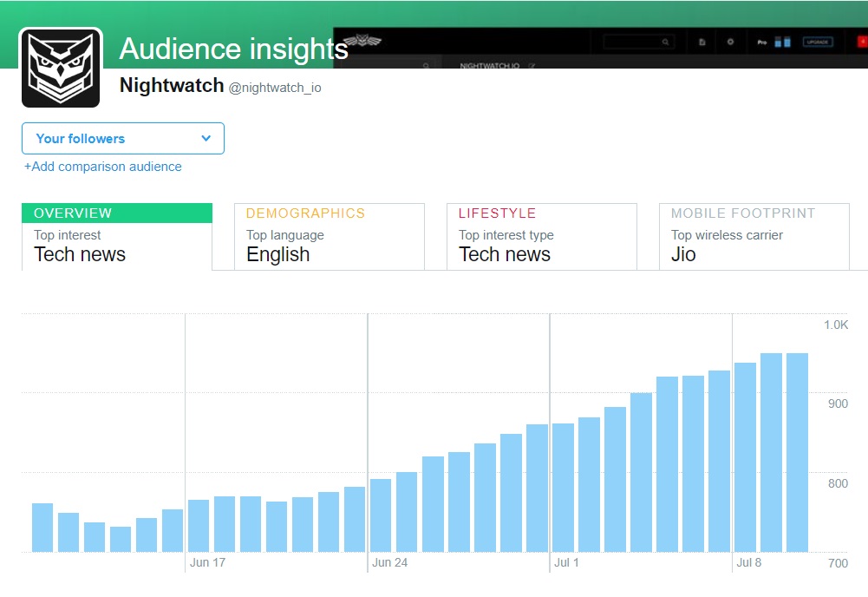
Task: Click the @nightwatch_io handle
Action: click(x=274, y=88)
